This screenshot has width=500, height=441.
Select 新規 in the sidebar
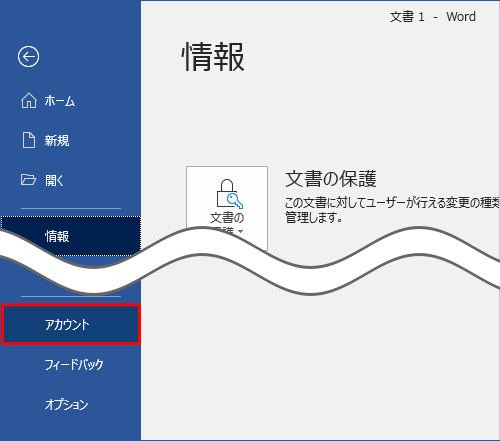[70, 141]
